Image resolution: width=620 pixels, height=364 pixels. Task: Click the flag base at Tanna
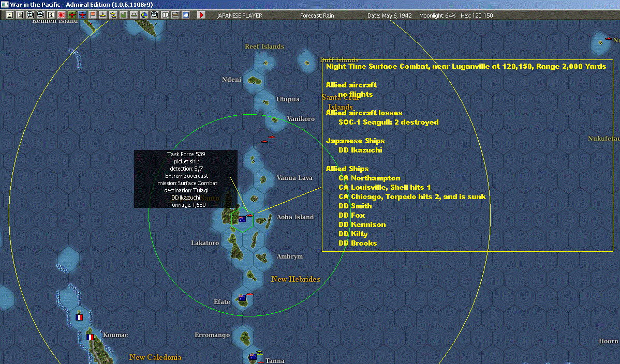(253, 357)
